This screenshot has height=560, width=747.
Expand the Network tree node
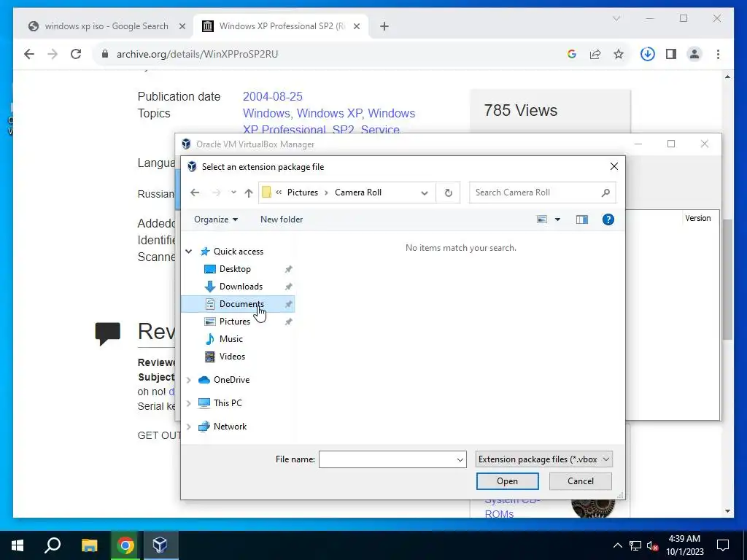[189, 427]
